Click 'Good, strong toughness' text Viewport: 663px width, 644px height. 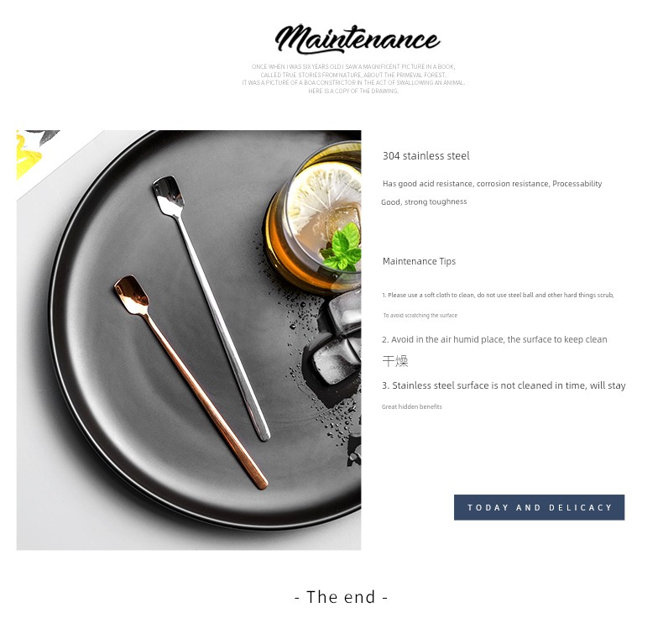coord(424,202)
